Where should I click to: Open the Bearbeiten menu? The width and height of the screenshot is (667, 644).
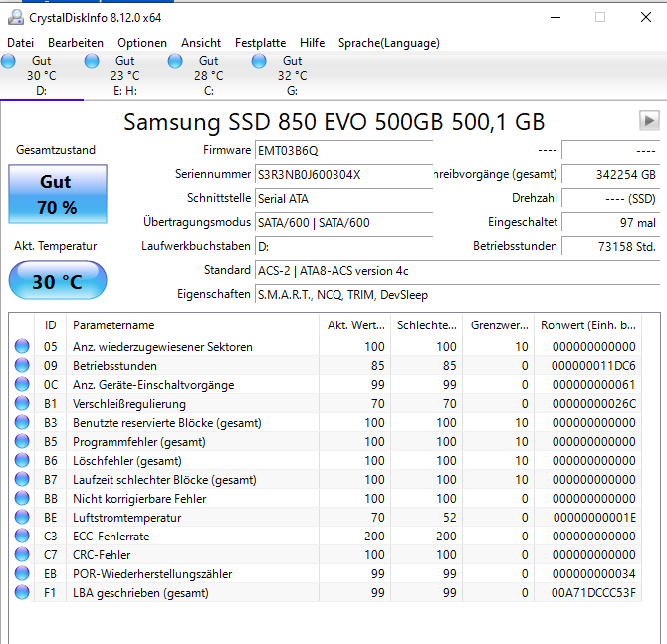point(76,43)
